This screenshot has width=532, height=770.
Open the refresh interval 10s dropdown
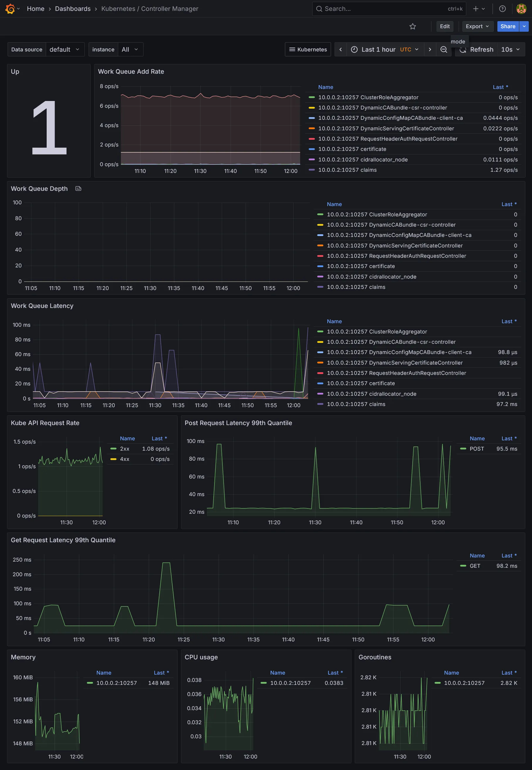(510, 49)
